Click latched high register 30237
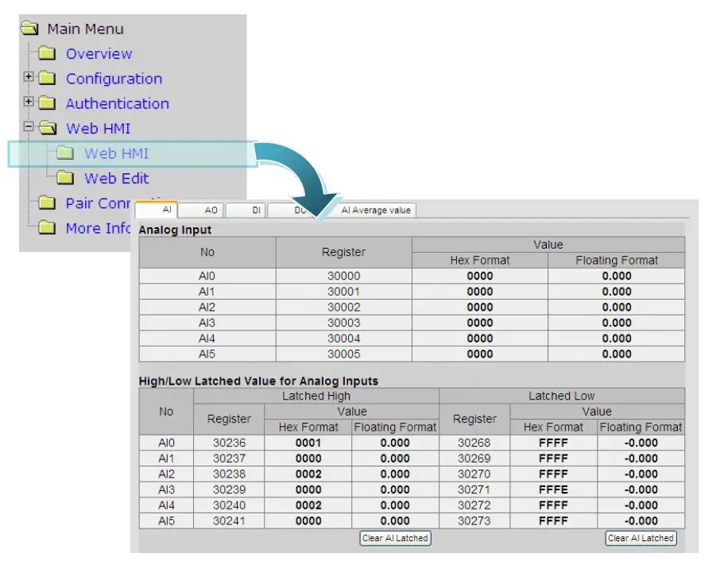This screenshot has height=565, width=728. pos(229,459)
